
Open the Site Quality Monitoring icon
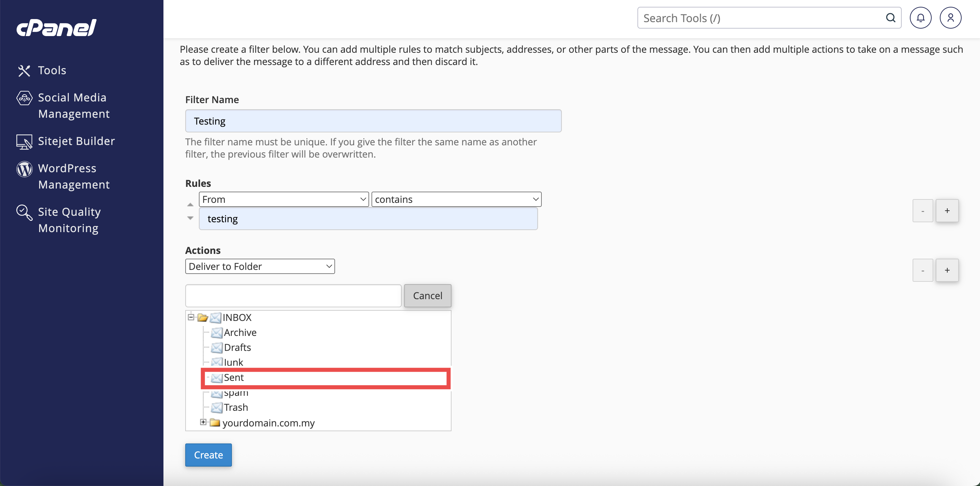[25, 213]
